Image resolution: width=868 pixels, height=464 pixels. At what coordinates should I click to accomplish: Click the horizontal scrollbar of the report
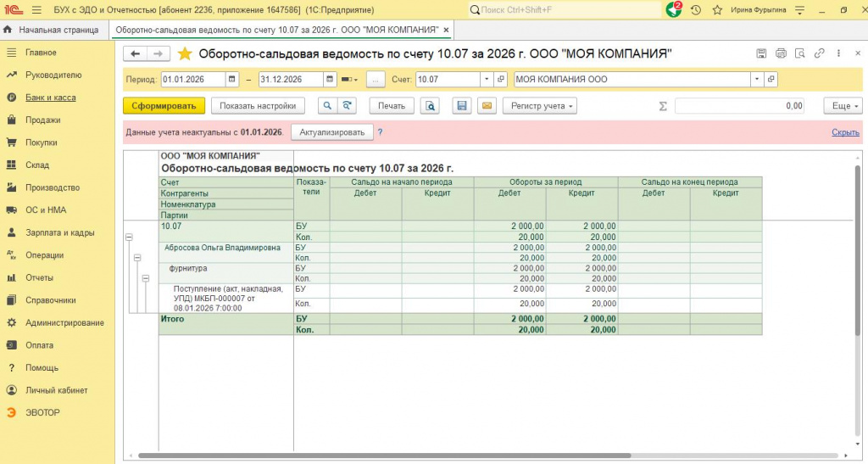(x=384, y=456)
